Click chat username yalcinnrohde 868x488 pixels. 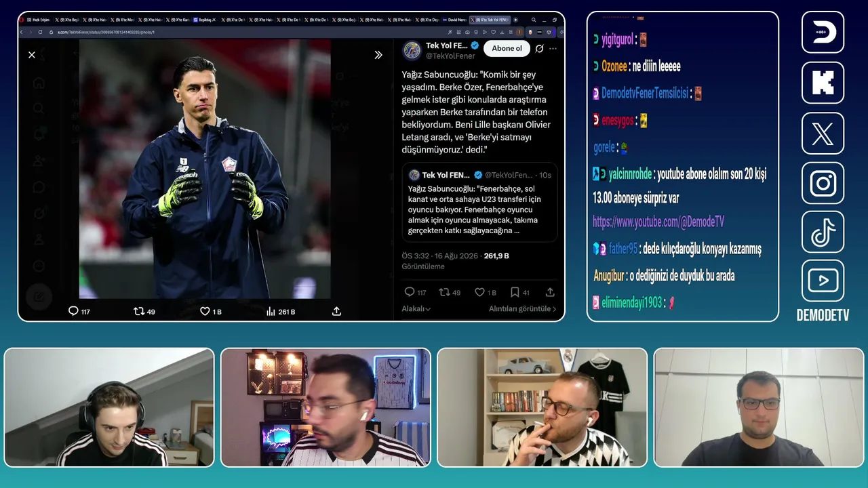[x=630, y=174]
